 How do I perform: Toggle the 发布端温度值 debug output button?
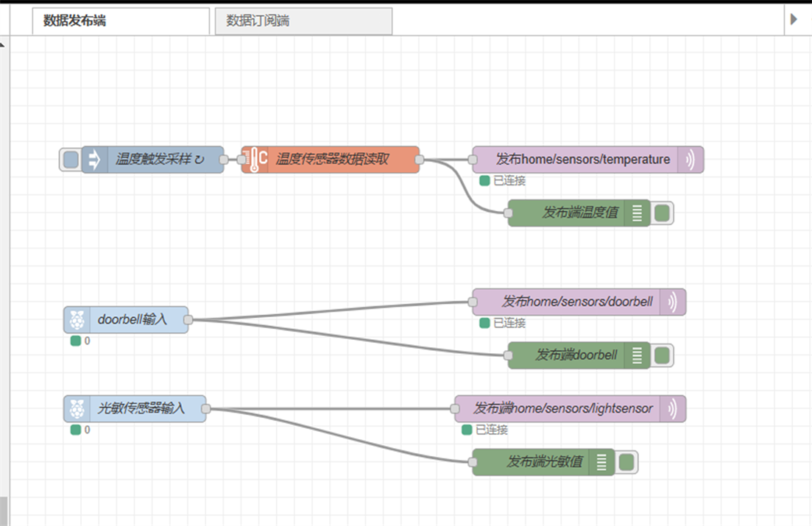point(662,213)
